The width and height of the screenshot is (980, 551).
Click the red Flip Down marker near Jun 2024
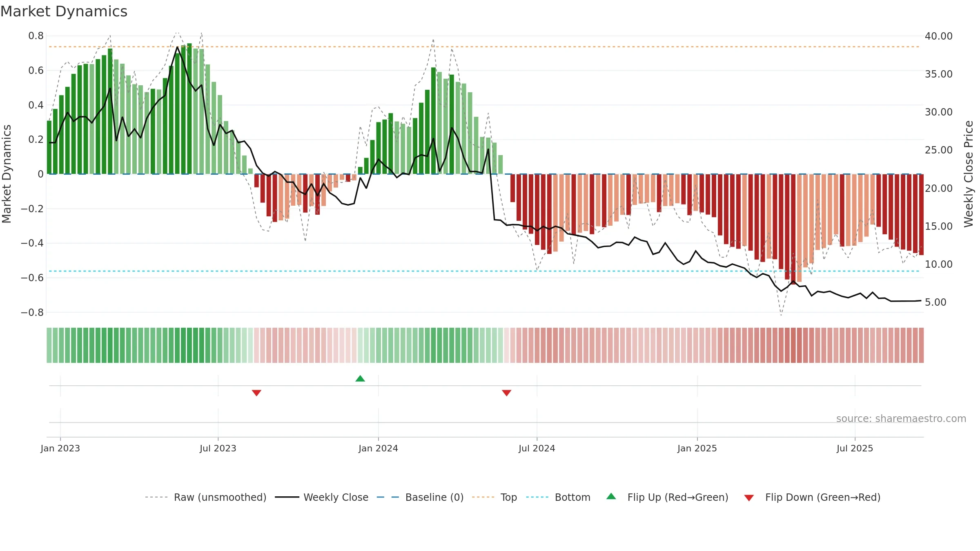[506, 393]
